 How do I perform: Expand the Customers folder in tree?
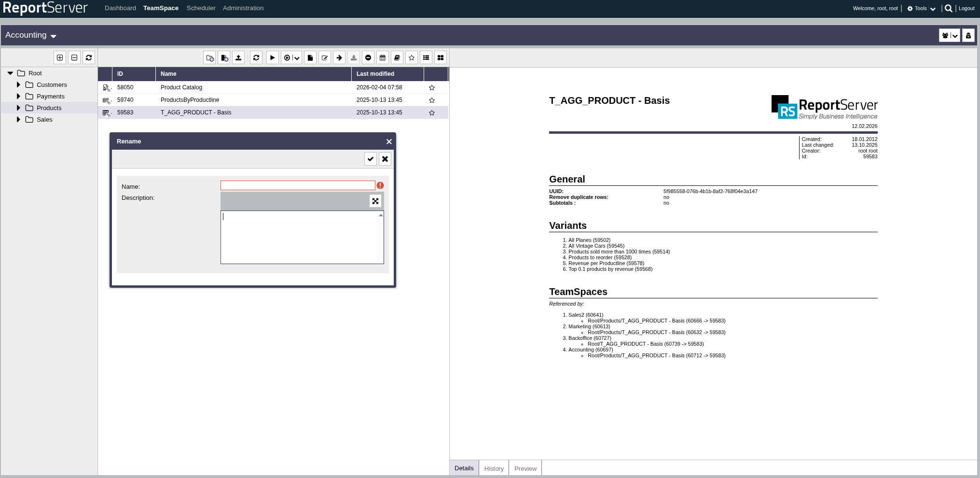18,85
